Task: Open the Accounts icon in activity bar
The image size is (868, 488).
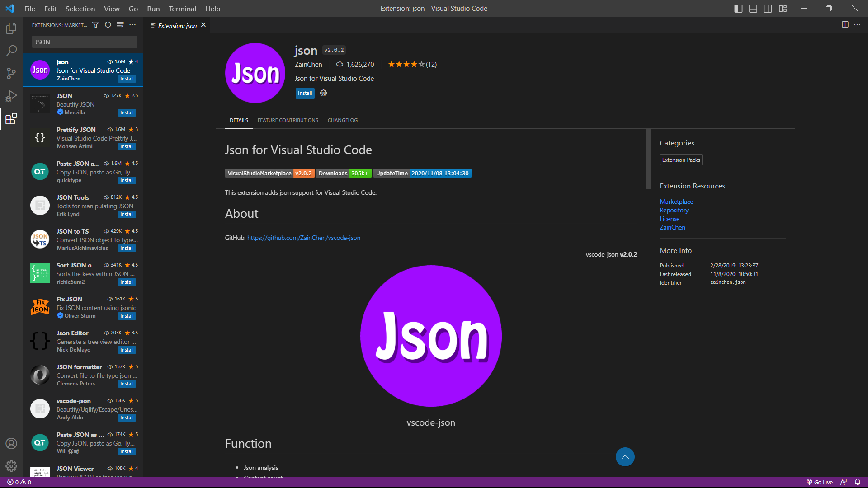Action: (11, 443)
